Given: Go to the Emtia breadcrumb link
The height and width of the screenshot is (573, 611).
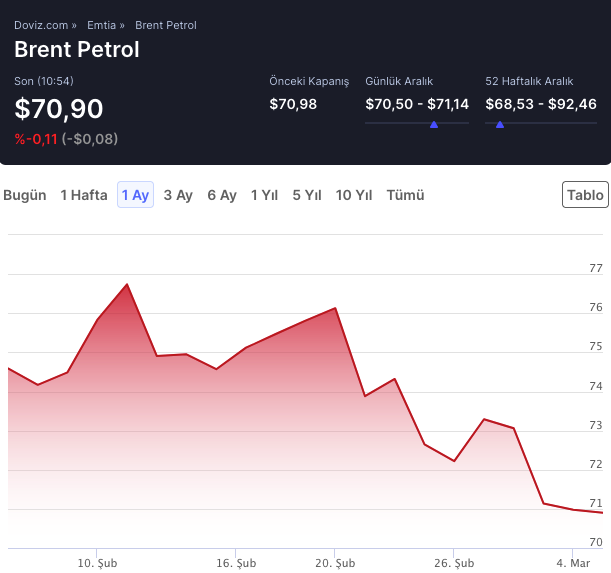Looking at the screenshot, I should pyautogui.click(x=101, y=25).
